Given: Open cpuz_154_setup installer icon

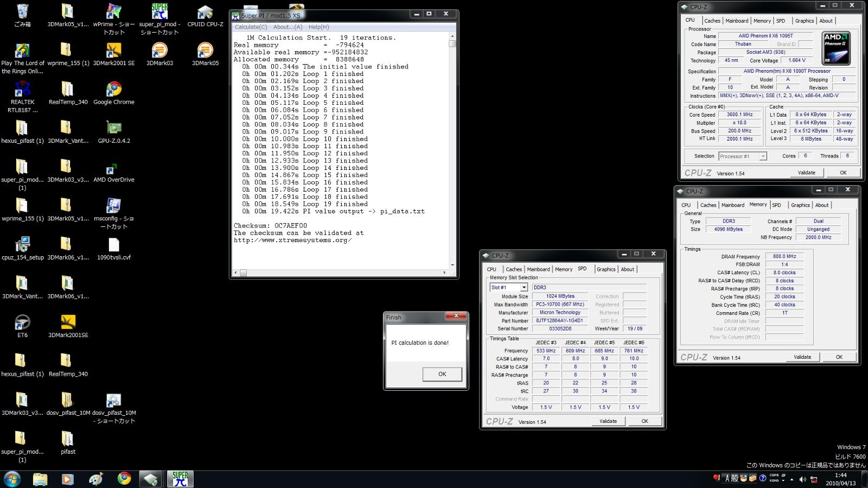Looking at the screenshot, I should (22, 249).
